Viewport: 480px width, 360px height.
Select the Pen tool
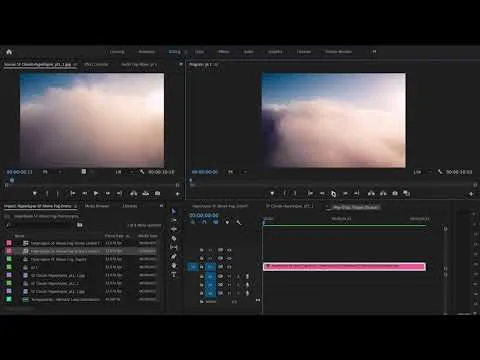tap(174, 256)
